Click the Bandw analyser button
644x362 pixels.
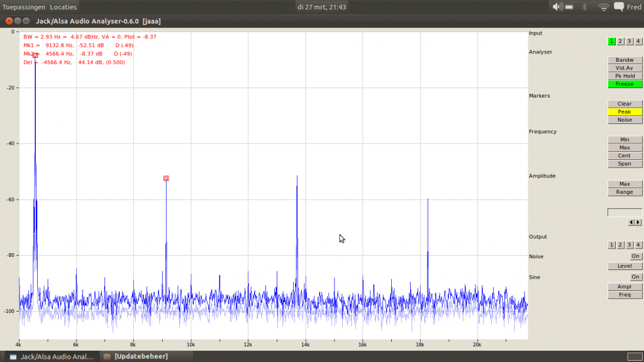click(625, 60)
